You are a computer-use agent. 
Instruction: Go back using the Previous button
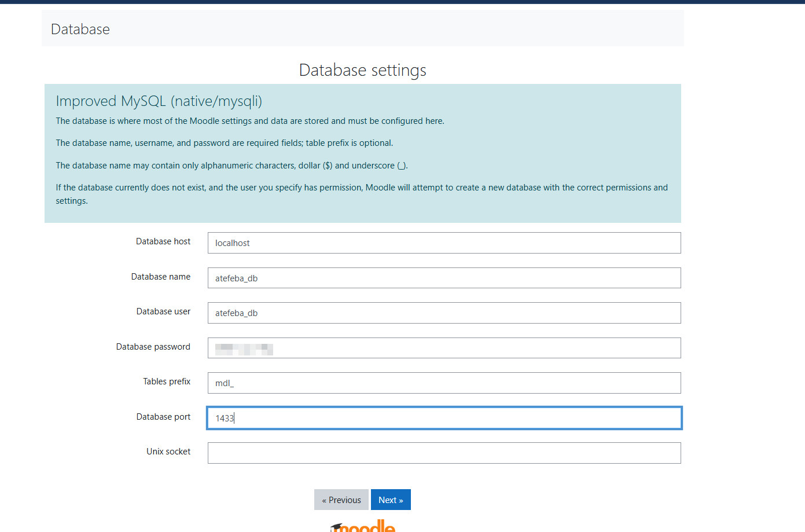coord(341,499)
